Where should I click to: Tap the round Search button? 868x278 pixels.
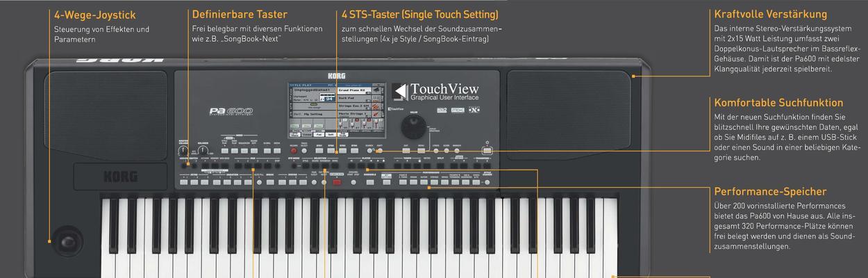coord(369,151)
